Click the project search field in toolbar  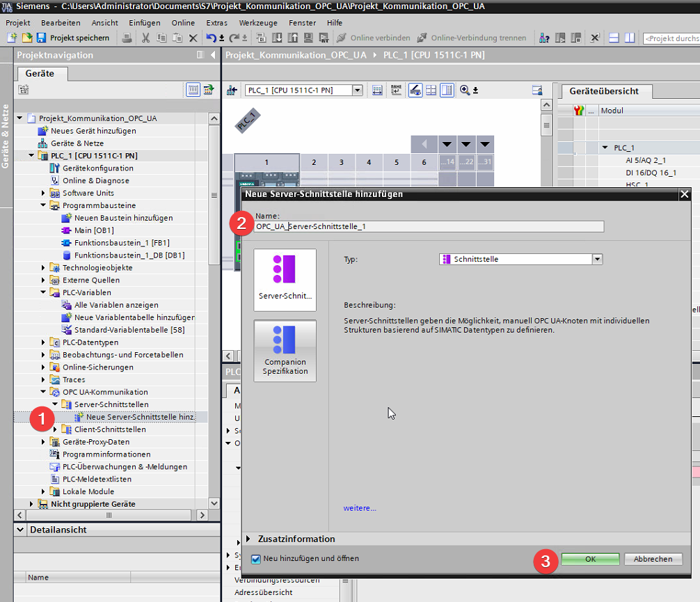pos(671,38)
